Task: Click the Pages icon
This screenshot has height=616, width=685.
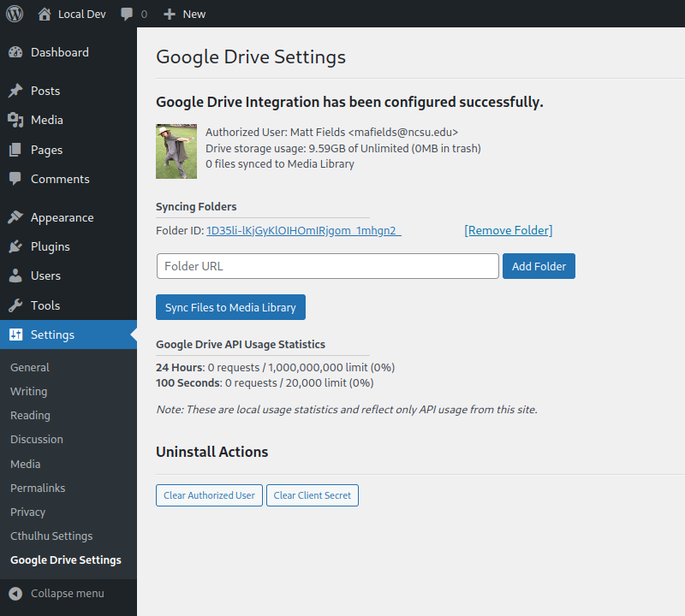Action: 16,150
